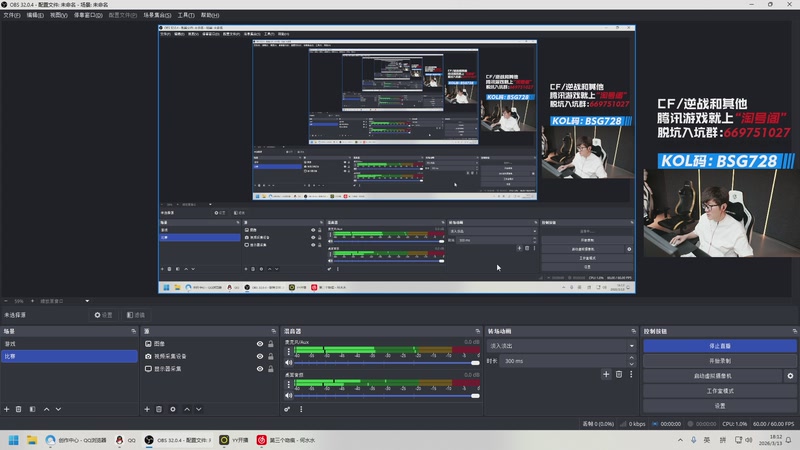
Task: Hide the image source with eye icon
Action: (260, 344)
